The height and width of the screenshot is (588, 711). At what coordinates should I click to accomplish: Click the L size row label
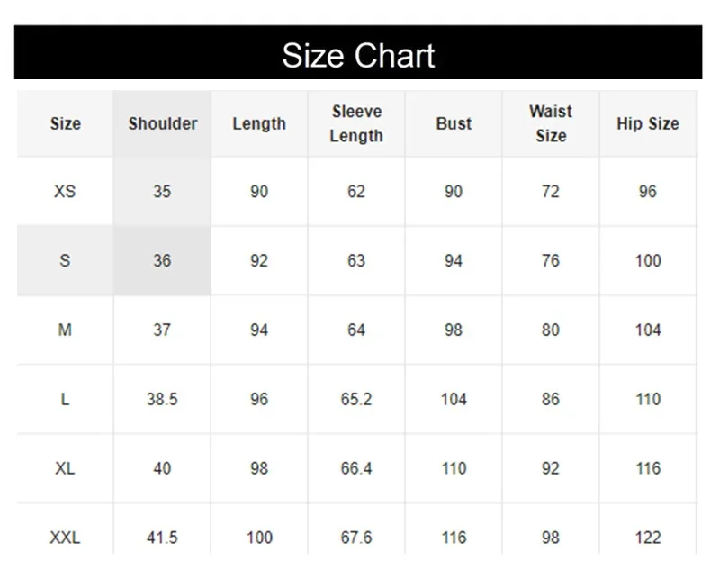[x=65, y=399]
